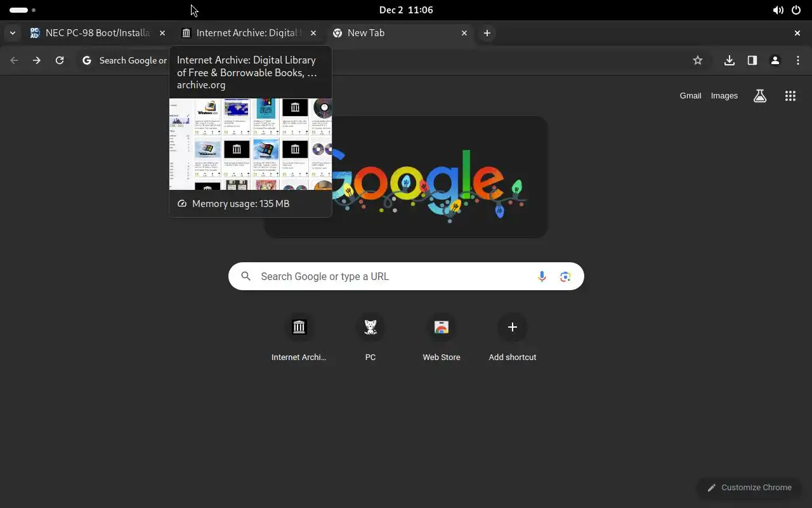Add a new shortcut
812x508 pixels.
tap(513, 338)
